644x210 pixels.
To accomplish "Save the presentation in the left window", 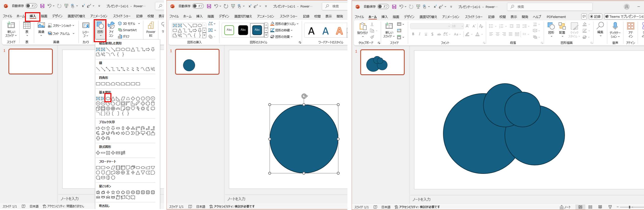I will [42, 6].
